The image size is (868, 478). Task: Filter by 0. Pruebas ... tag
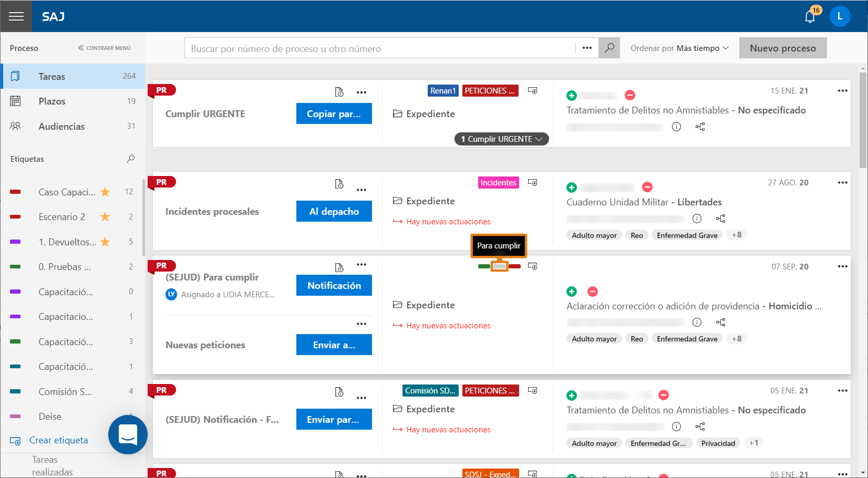pyautogui.click(x=71, y=266)
